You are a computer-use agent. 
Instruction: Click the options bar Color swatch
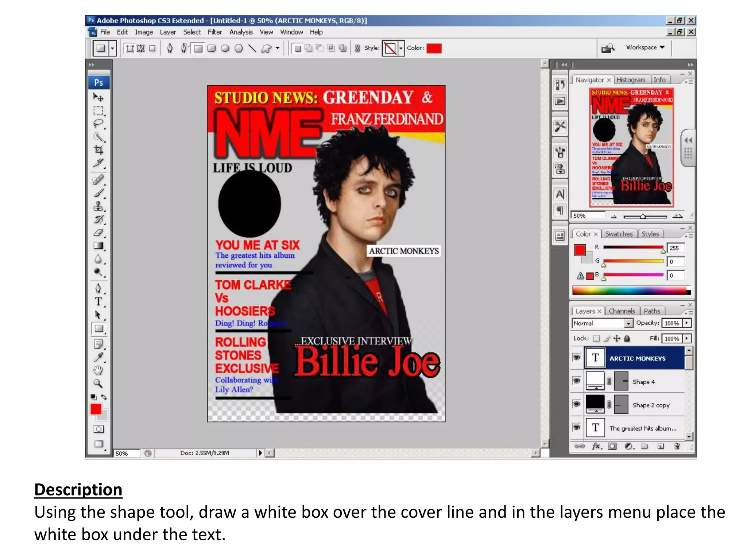point(434,48)
